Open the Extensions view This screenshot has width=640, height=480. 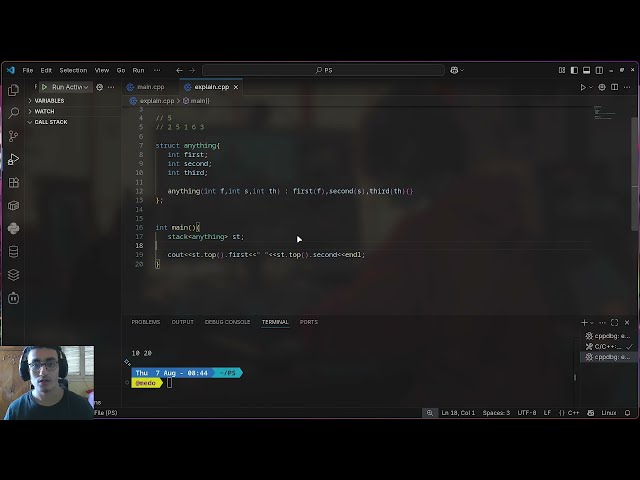[13, 182]
